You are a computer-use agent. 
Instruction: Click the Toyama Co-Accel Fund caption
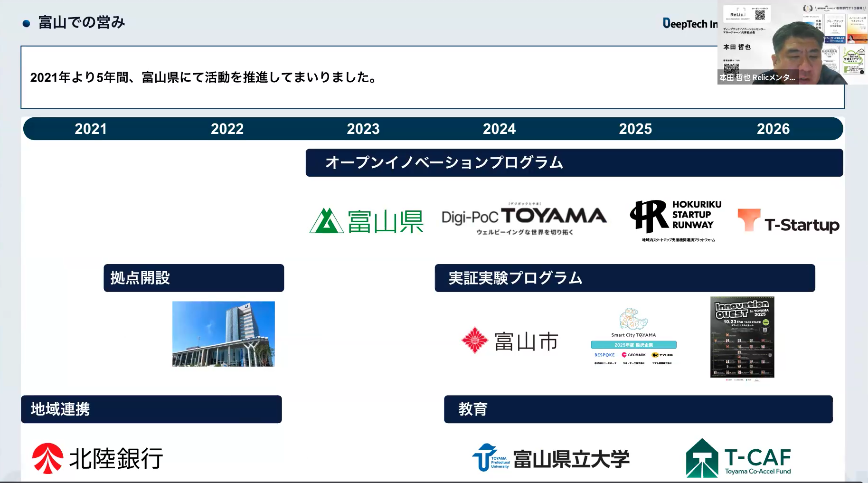(758, 471)
